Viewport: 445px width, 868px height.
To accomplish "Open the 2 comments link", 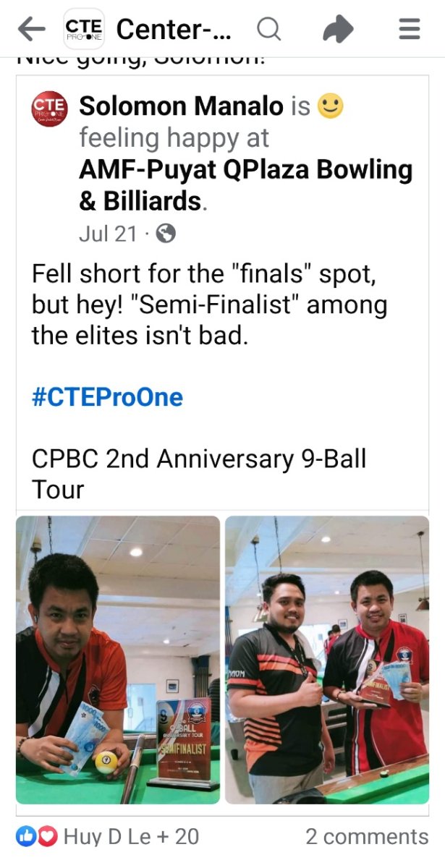I will point(367,837).
